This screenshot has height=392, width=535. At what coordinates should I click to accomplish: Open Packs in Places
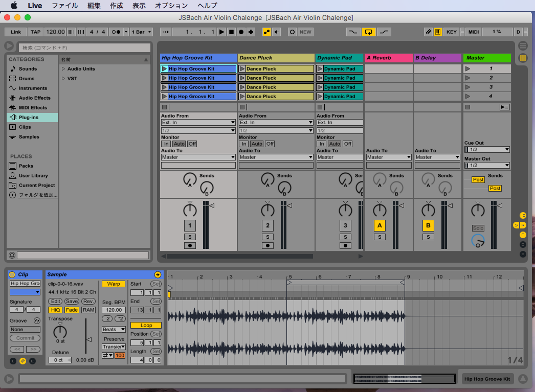click(26, 166)
